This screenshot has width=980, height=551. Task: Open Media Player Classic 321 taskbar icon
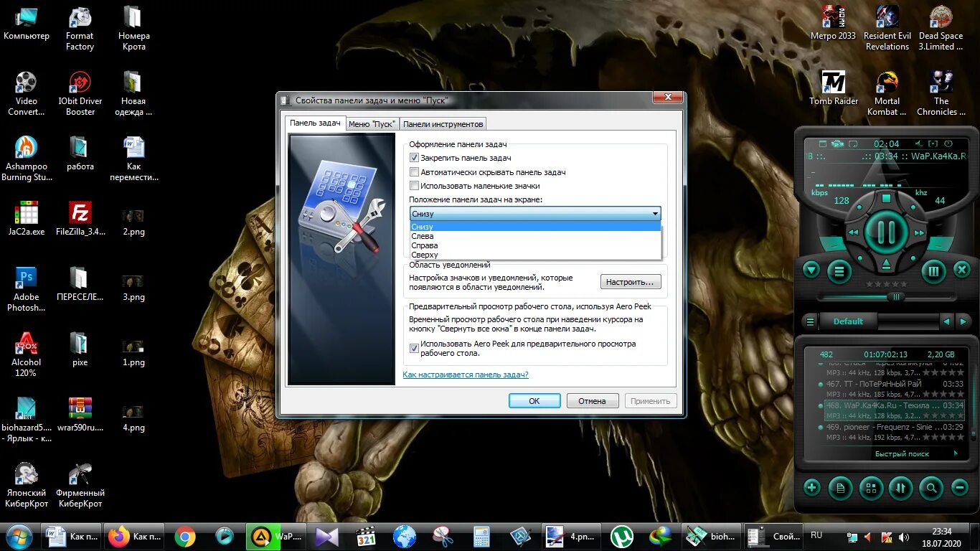[x=366, y=537]
